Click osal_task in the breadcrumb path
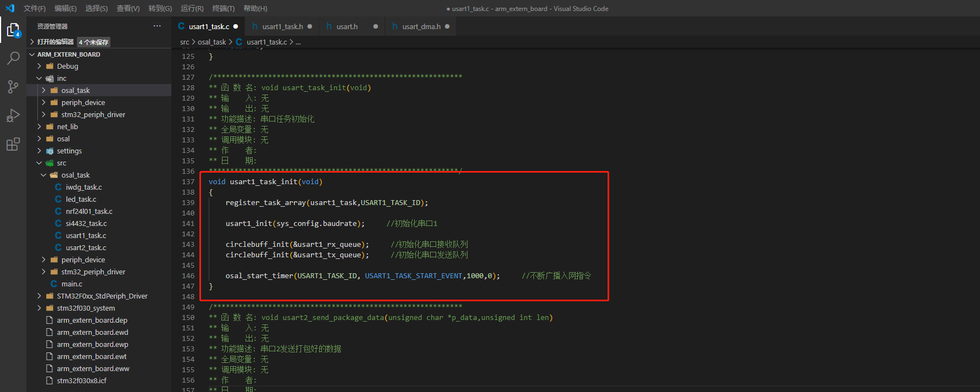 pyautogui.click(x=211, y=42)
